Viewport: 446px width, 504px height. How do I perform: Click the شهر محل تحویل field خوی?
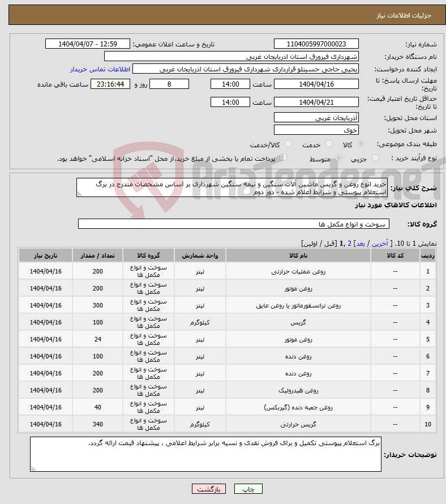pyautogui.click(x=316, y=130)
